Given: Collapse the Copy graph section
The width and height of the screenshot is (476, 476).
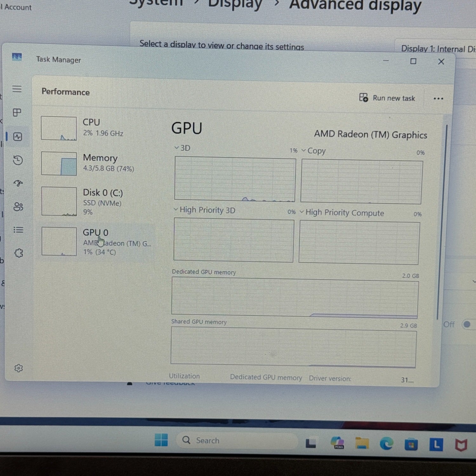Looking at the screenshot, I should (x=303, y=151).
